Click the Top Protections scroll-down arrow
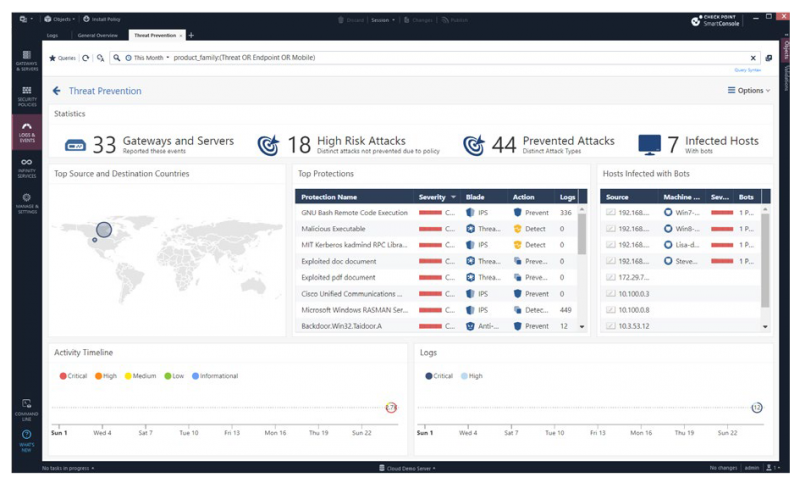 click(582, 326)
